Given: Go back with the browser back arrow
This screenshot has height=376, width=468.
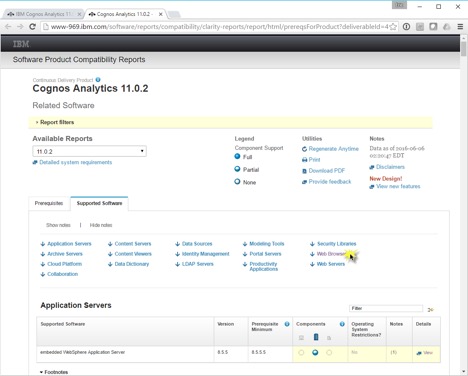Looking at the screenshot, I should click(8, 27).
